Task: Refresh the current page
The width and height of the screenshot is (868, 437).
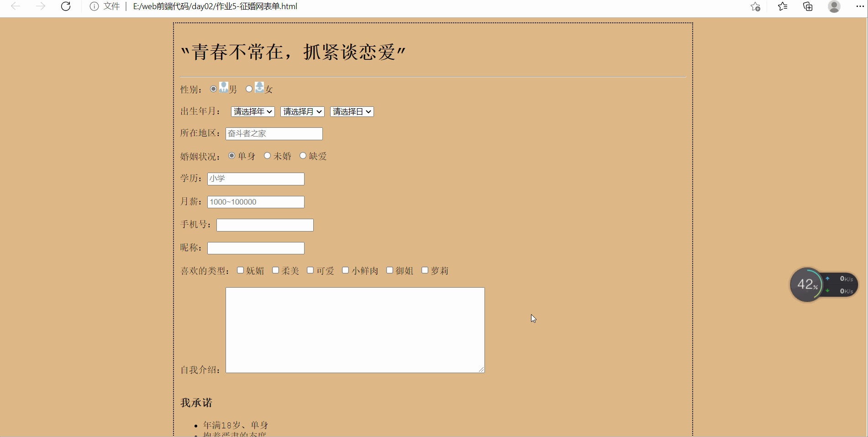Action: [66, 6]
